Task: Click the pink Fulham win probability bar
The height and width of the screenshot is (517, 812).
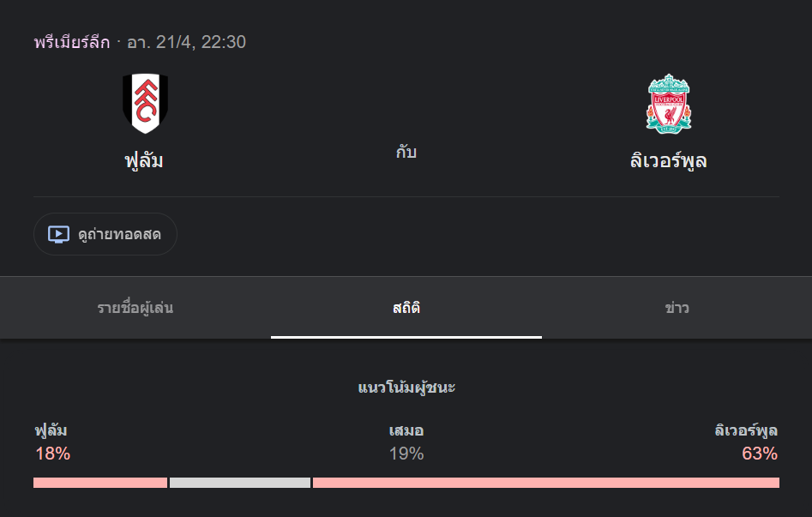Action: click(x=100, y=483)
